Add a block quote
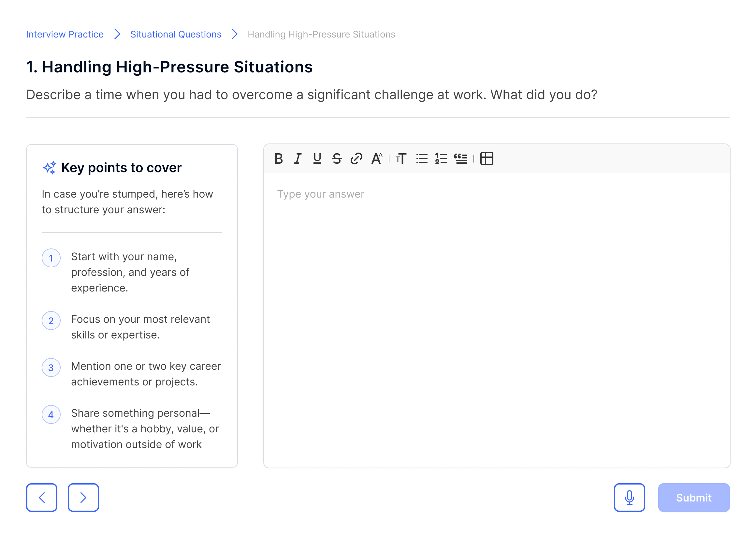Viewport: 756px width, 538px height. (x=461, y=159)
